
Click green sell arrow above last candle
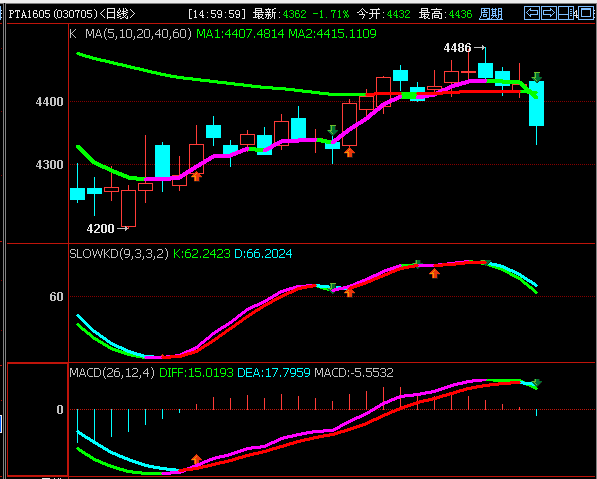536,77
